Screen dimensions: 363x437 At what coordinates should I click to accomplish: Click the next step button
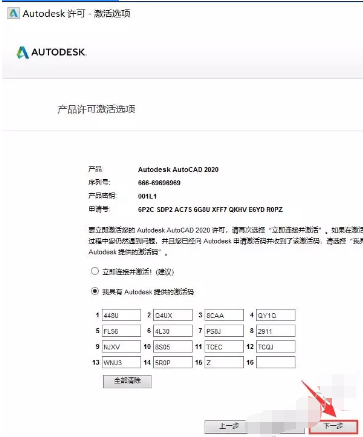click(x=333, y=426)
